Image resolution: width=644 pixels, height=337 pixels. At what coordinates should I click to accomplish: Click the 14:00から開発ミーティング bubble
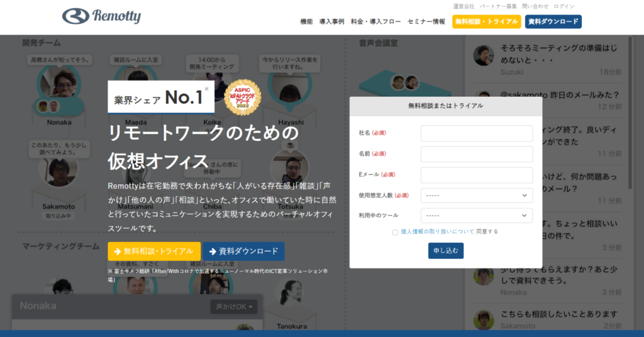pyautogui.click(x=212, y=63)
